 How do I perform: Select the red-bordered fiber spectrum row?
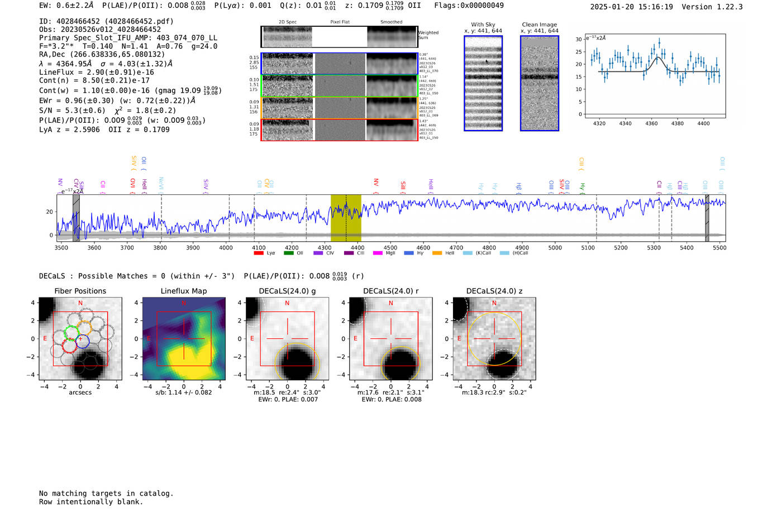point(339,130)
